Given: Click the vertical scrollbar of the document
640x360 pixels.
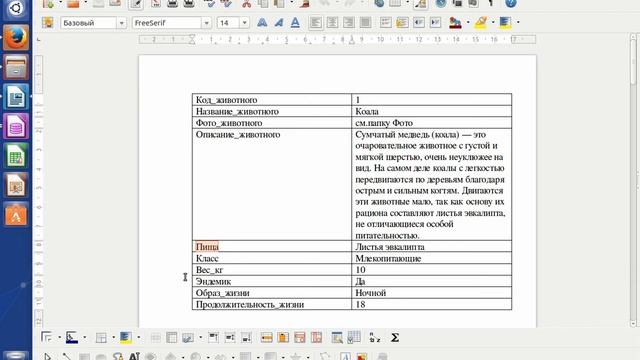Looking at the screenshot, I should (633, 180).
